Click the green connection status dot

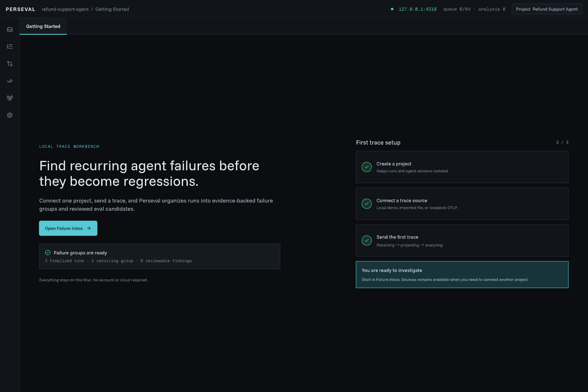392,9
